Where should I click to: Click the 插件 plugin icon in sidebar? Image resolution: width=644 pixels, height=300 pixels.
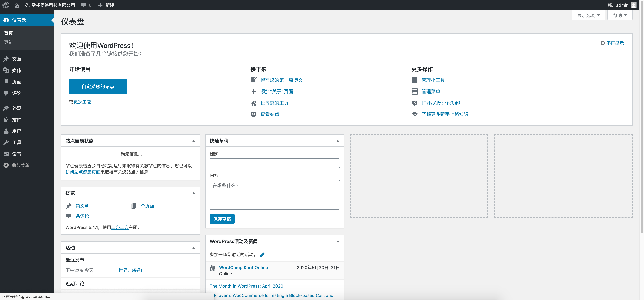(6, 120)
